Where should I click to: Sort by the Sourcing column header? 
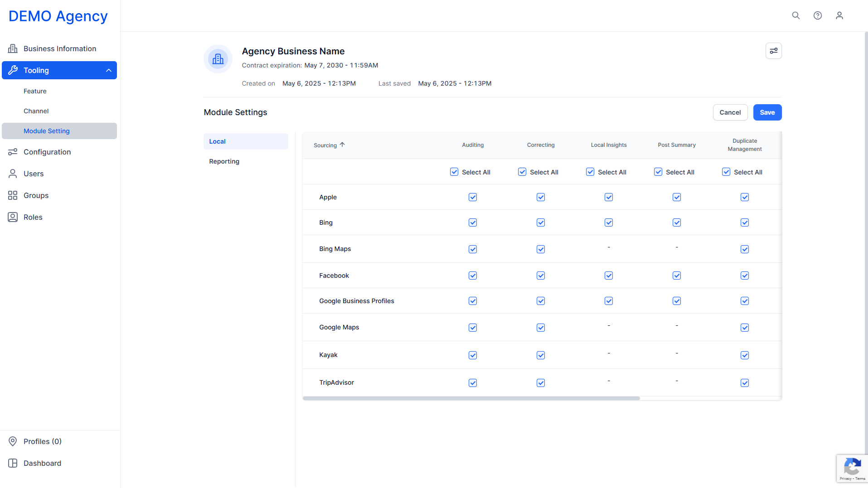(x=325, y=145)
